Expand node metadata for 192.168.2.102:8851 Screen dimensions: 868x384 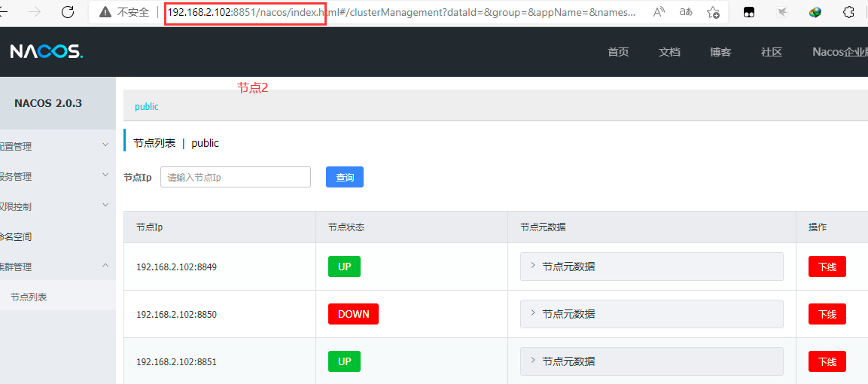651,361
